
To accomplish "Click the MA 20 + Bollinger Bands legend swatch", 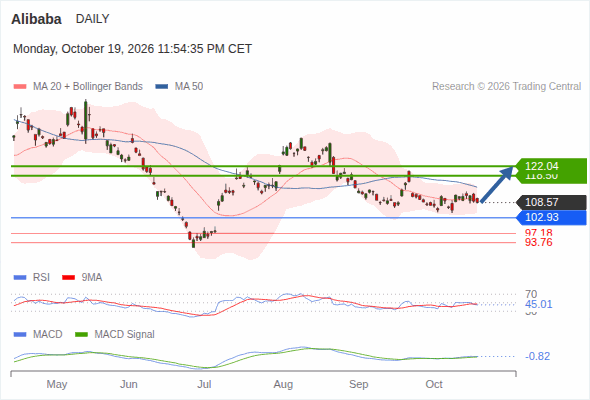I will tap(20, 87).
